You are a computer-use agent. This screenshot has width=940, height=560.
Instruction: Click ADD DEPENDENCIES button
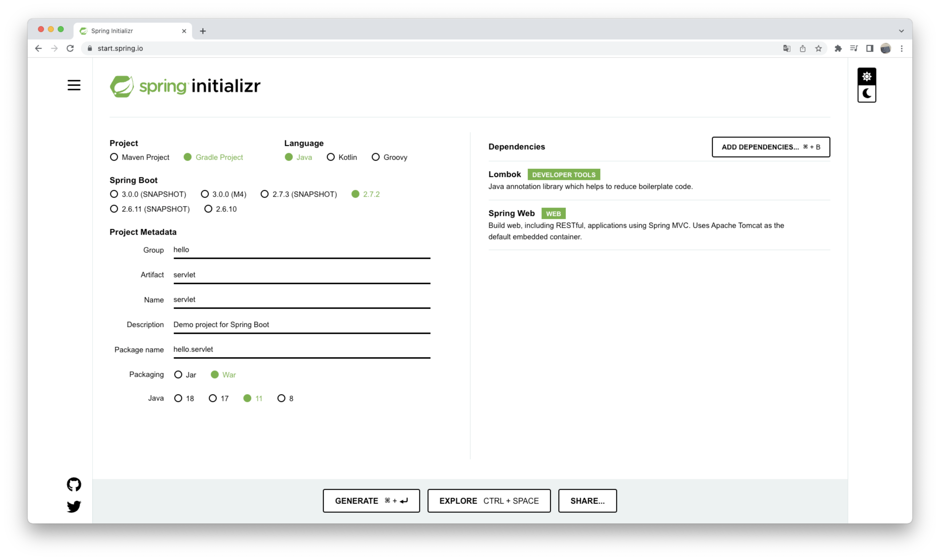point(770,147)
